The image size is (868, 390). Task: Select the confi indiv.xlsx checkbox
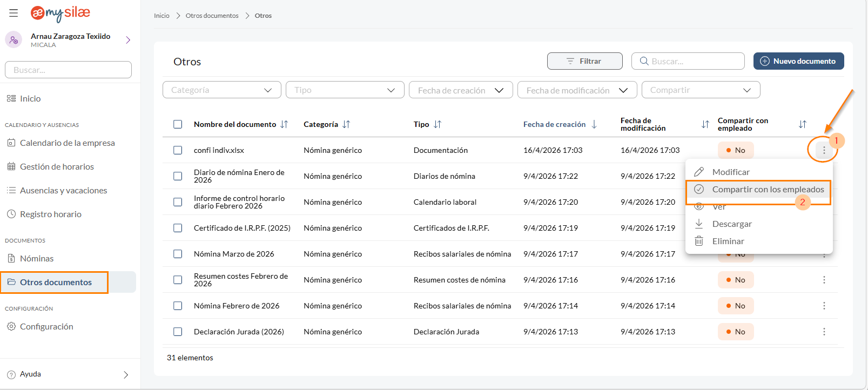pos(178,150)
